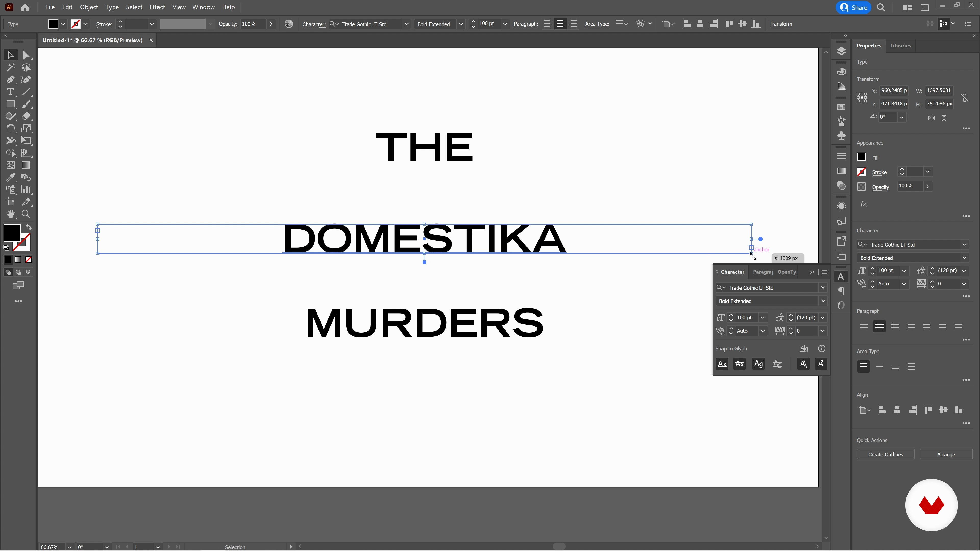Enable Snap to Glyph Bounds option
Viewport: 980px width, 551px height.
(x=758, y=364)
